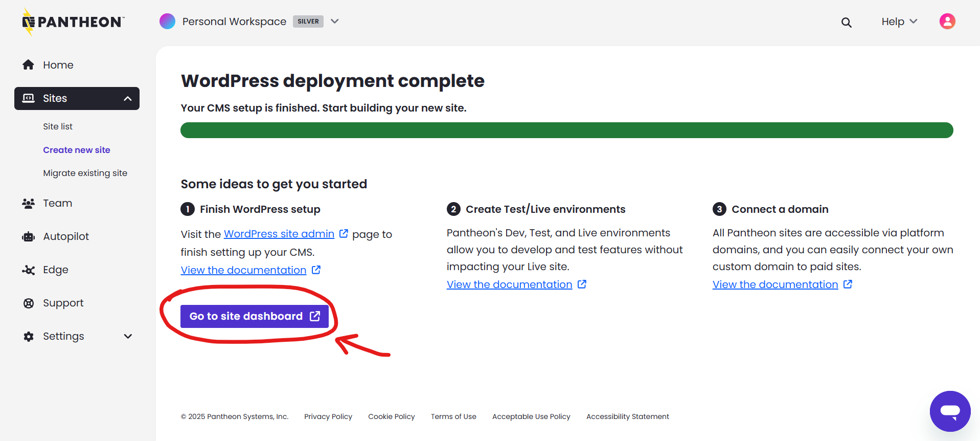Image resolution: width=980 pixels, height=441 pixels.
Task: Open the user account avatar
Action: [947, 21]
